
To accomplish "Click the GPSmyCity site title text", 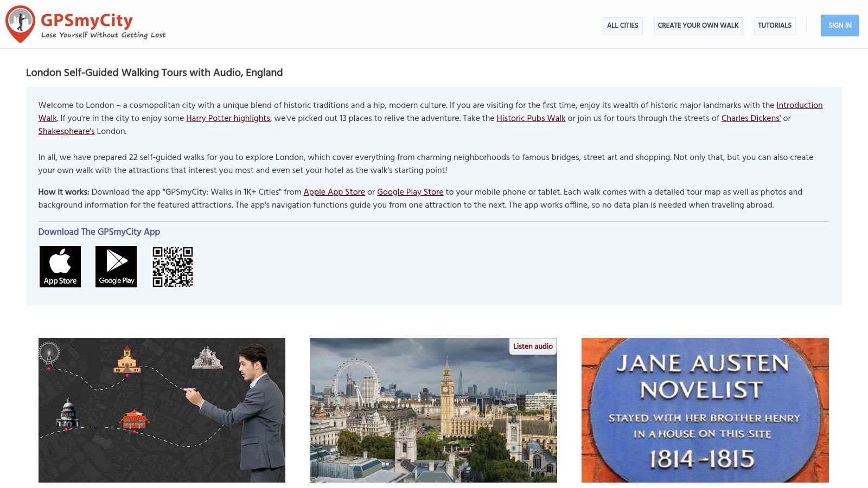I will click(87, 21).
